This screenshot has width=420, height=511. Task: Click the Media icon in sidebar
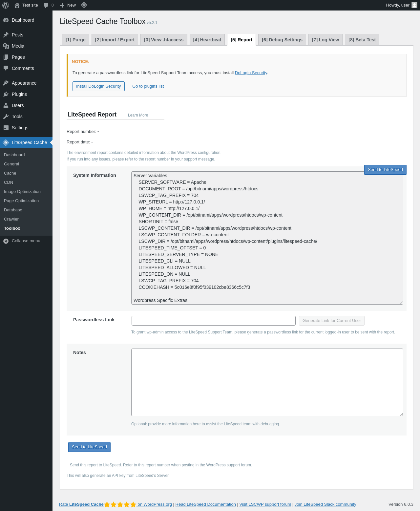click(6, 46)
